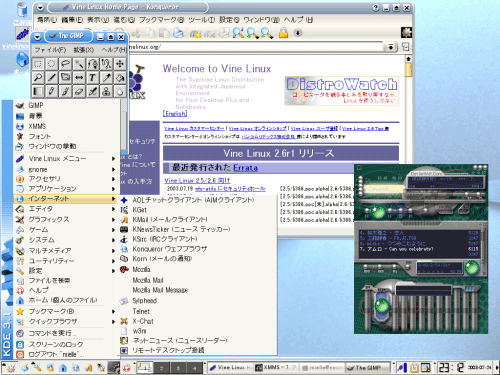Select the Fuzzy Select magic wand tool
Screen dimensions: 500x375
[79, 64]
